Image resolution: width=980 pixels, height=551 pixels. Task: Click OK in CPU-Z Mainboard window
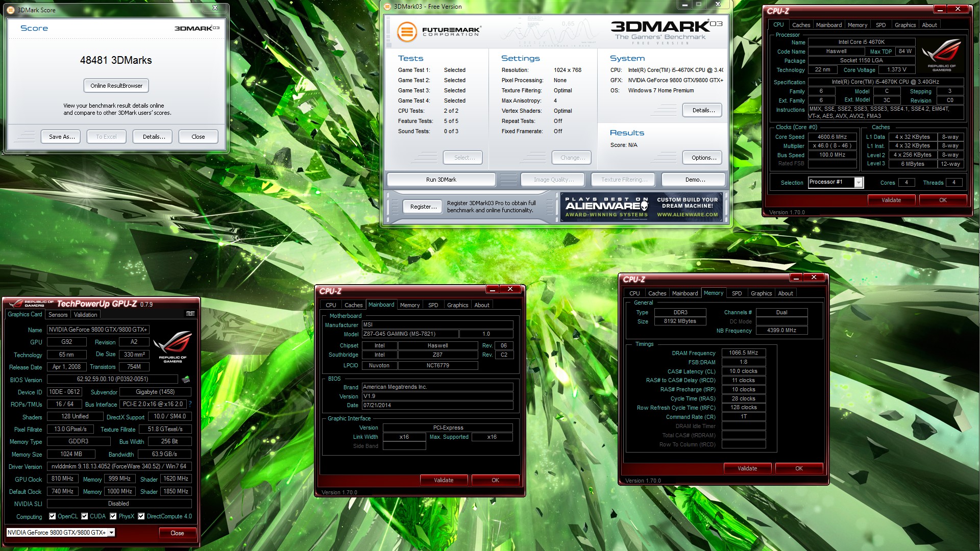(495, 480)
